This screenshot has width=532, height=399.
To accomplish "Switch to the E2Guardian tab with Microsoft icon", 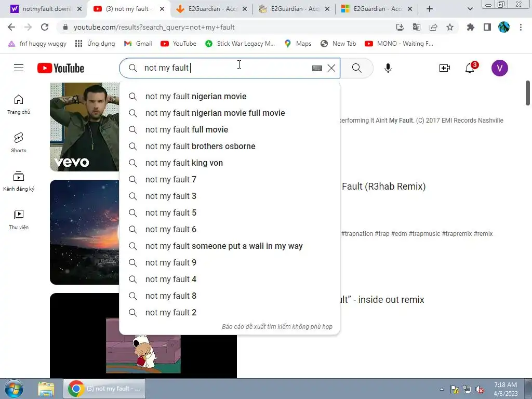I will click(x=378, y=9).
